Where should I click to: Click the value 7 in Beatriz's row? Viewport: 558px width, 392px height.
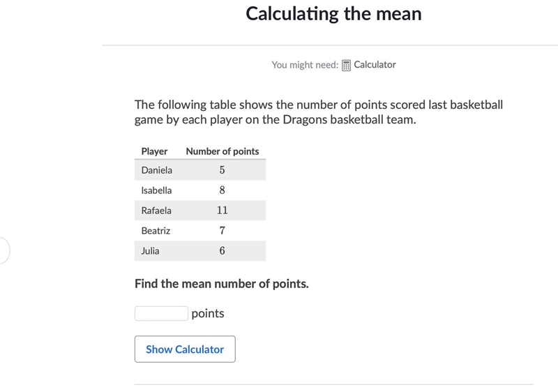tap(222, 230)
